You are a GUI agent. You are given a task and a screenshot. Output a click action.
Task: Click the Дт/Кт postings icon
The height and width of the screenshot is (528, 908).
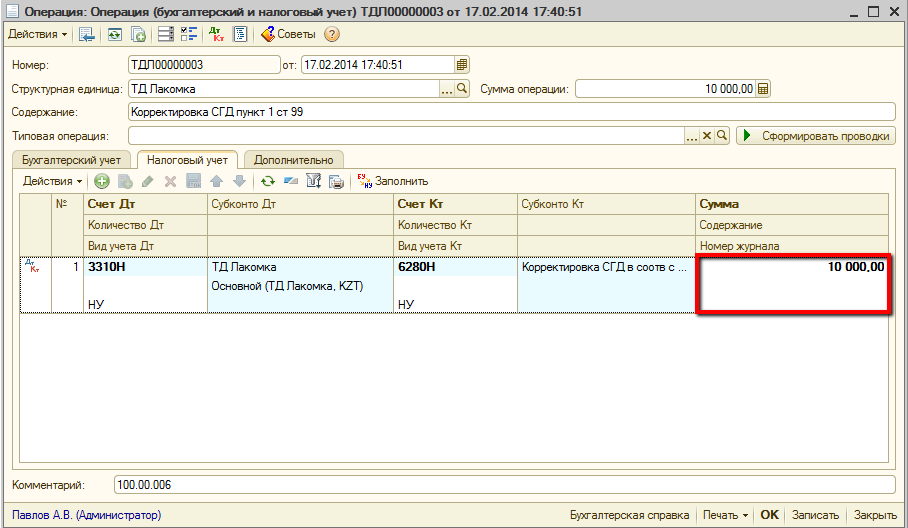[x=216, y=34]
